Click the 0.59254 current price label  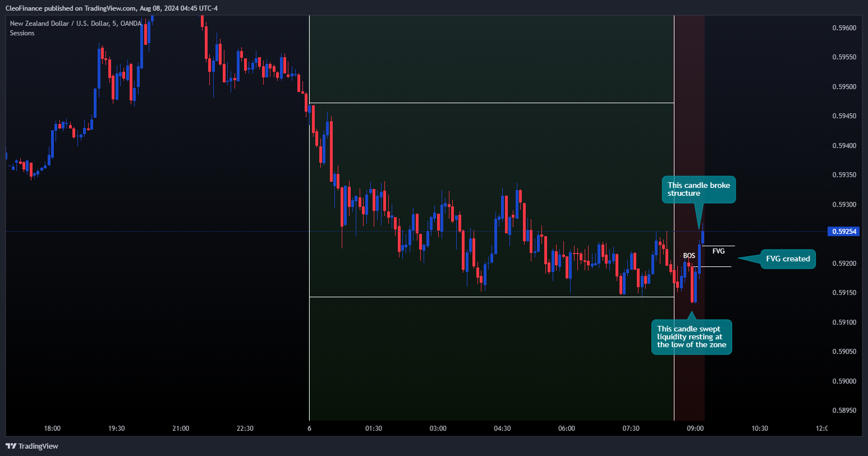(x=843, y=231)
